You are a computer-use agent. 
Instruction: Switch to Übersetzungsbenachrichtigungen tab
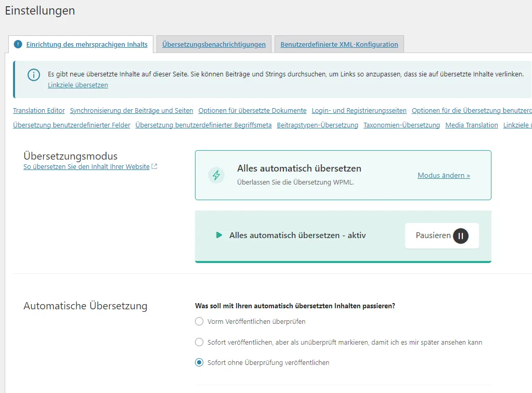214,44
